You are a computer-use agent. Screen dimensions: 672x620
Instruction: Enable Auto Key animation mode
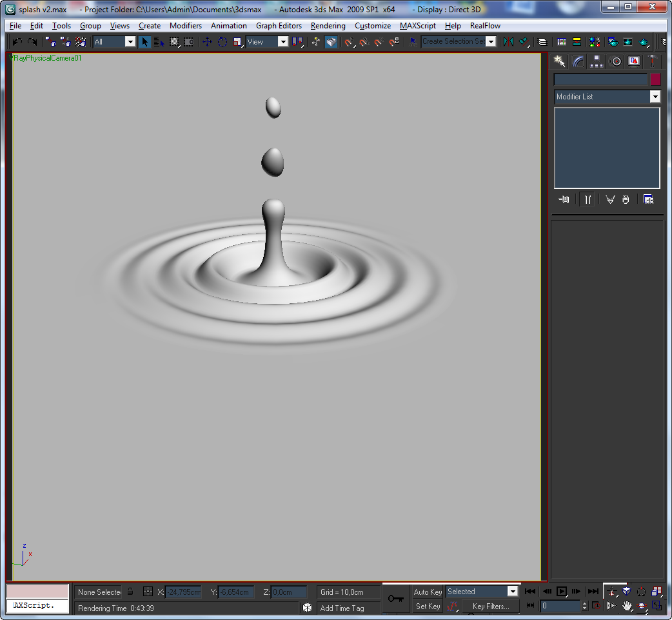coord(427,592)
